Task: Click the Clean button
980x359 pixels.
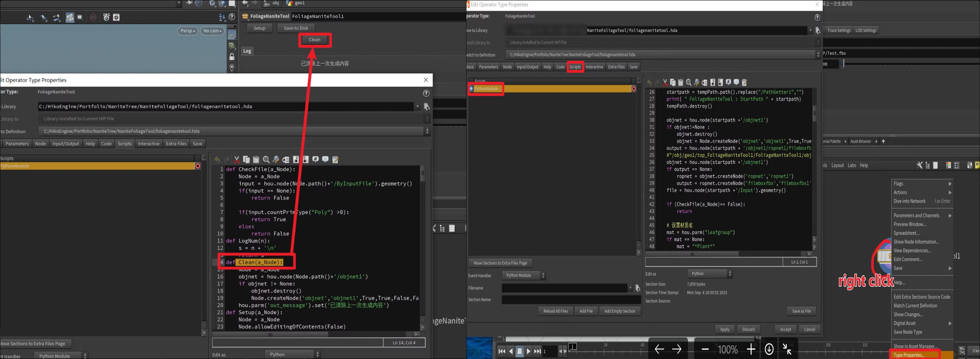Action: (x=314, y=40)
